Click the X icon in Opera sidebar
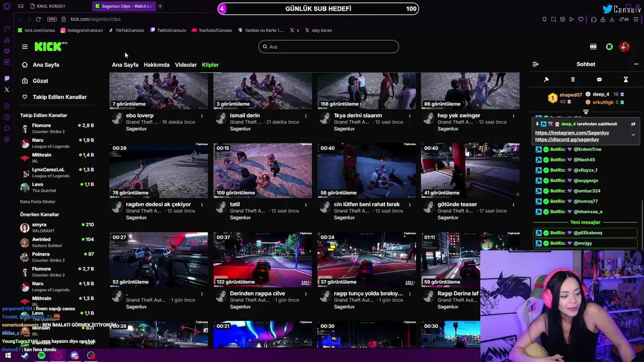The width and height of the screenshot is (644, 362). pos(7,89)
